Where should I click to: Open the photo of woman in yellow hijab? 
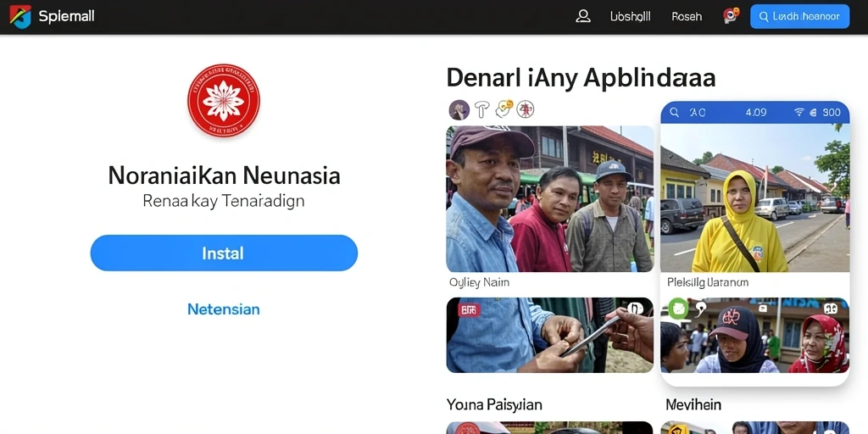(x=755, y=198)
